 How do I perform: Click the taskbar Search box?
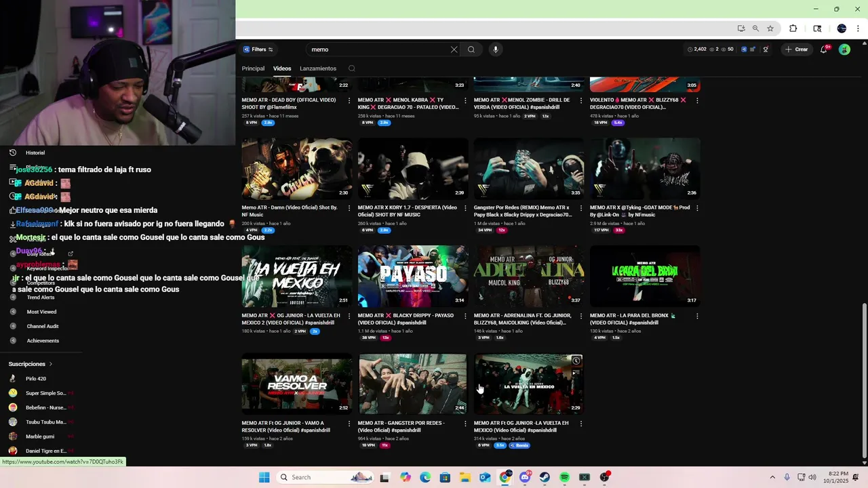click(326, 477)
